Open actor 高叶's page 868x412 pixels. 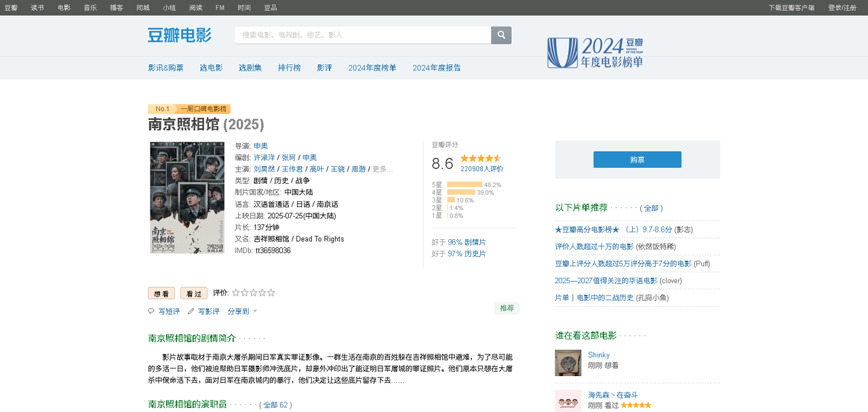(317, 169)
